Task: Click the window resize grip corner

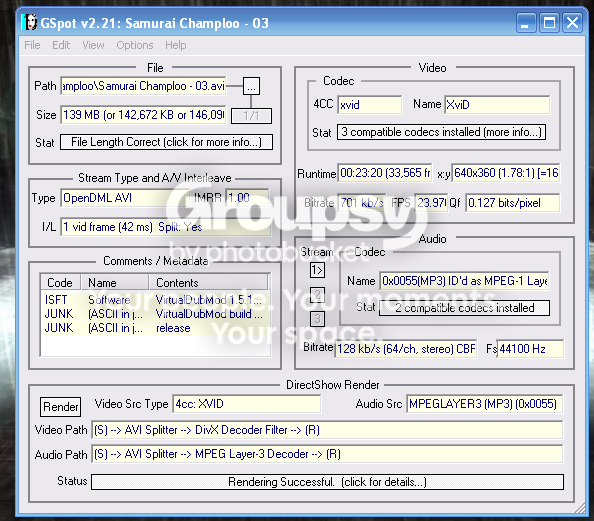Action: 580,508
